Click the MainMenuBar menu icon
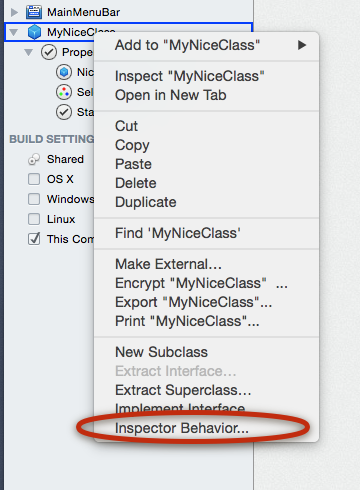The width and height of the screenshot is (360, 490). pyautogui.click(x=34, y=12)
